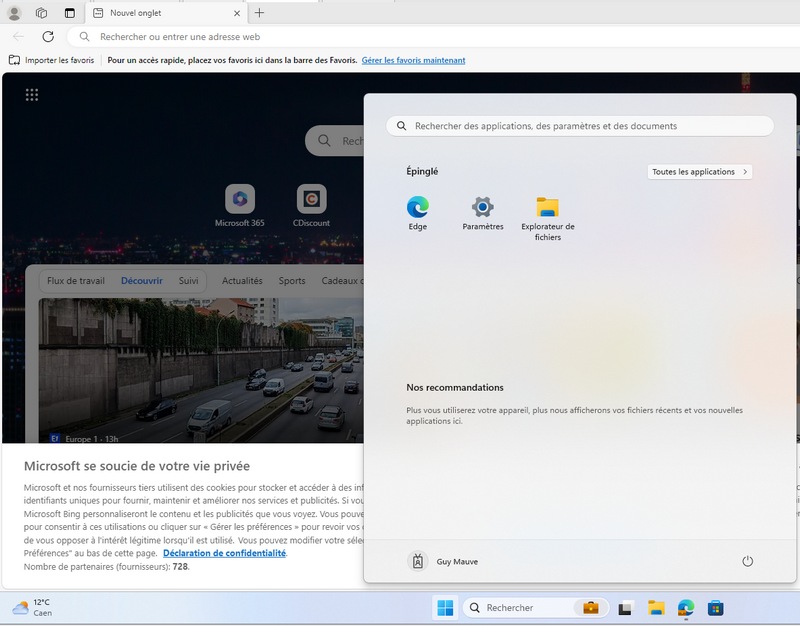
Task: Reload the page with the refresh icon
Action: (x=48, y=36)
